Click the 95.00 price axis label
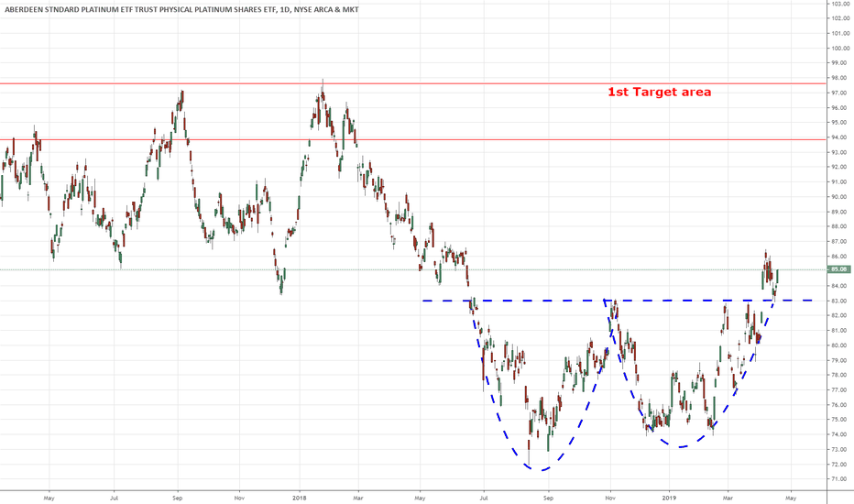Viewport: 854px width, 504px height. point(838,122)
